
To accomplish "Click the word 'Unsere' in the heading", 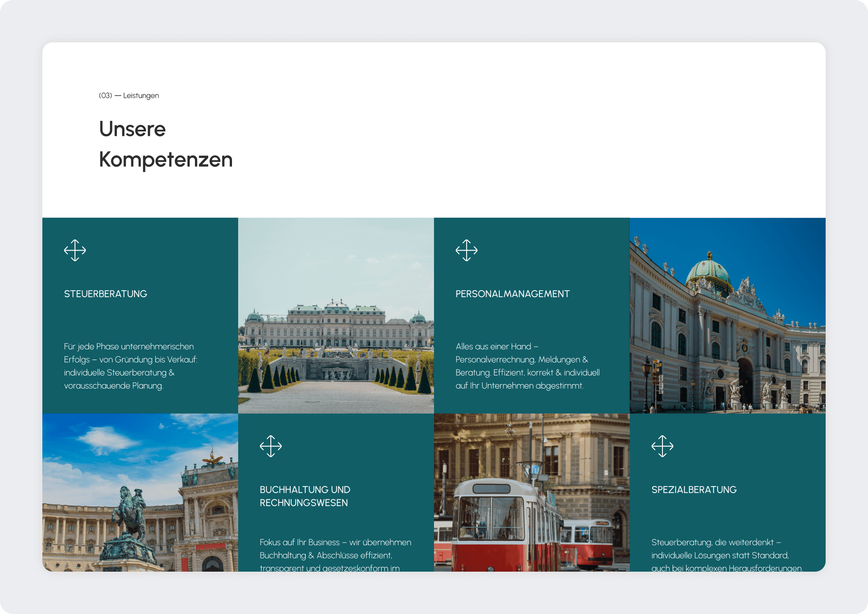I will point(132,129).
